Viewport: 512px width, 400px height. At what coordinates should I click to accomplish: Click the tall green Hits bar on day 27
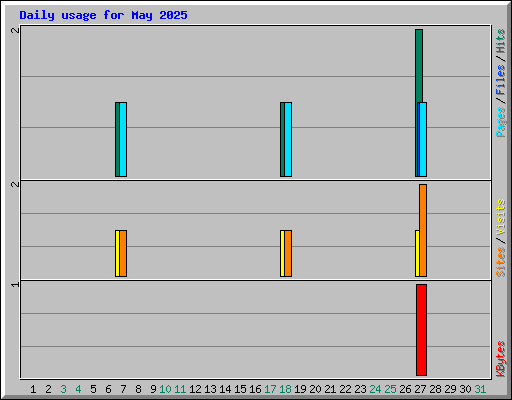[419, 65]
